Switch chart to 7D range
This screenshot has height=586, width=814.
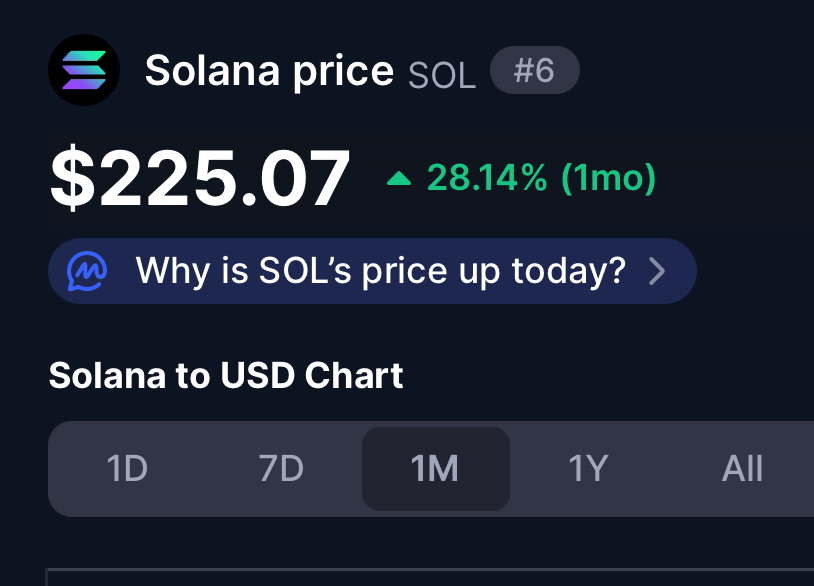pos(281,469)
